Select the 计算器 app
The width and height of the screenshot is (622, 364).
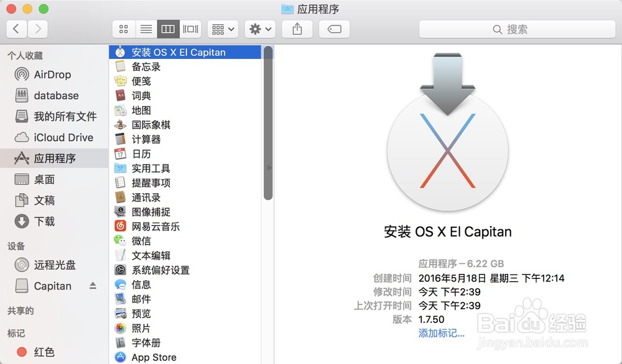coord(185,139)
